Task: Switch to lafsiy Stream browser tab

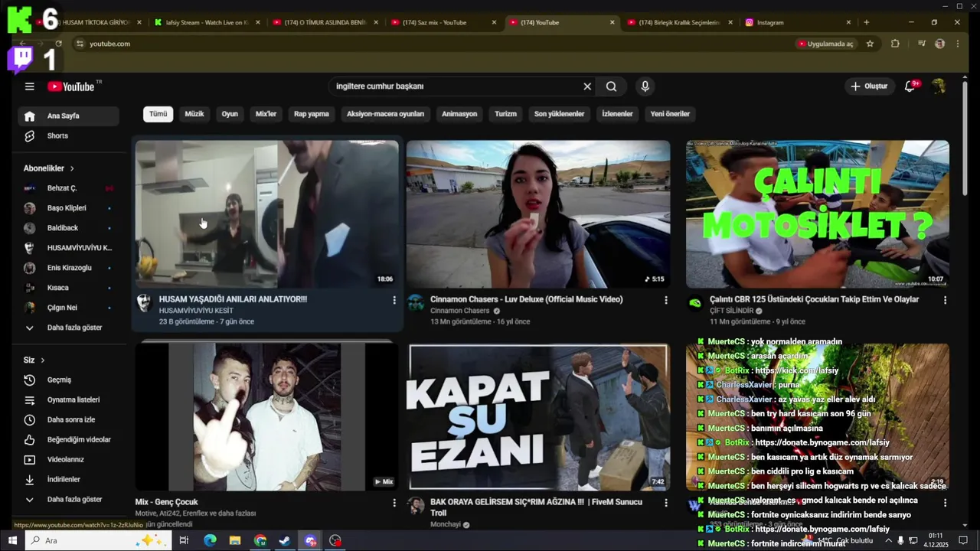Action: [207, 22]
